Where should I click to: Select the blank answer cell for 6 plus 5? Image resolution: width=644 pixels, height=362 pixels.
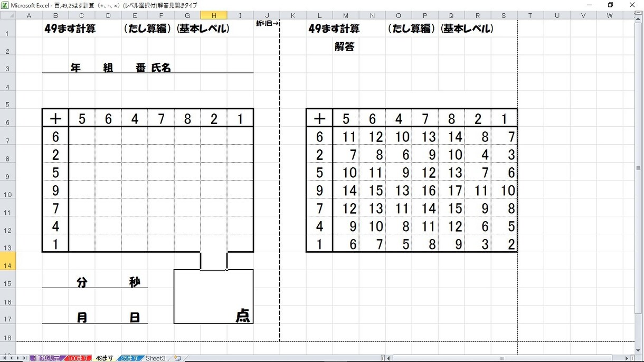[82, 136]
